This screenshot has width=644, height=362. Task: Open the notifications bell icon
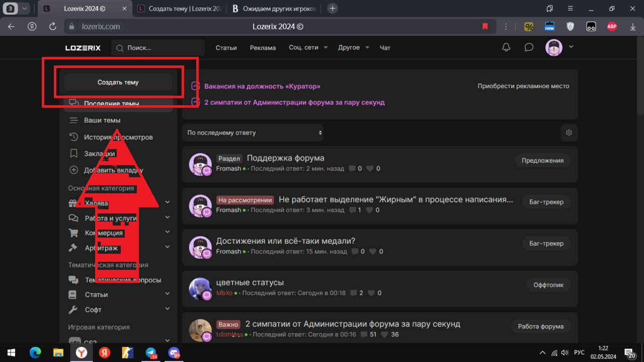pyautogui.click(x=506, y=47)
